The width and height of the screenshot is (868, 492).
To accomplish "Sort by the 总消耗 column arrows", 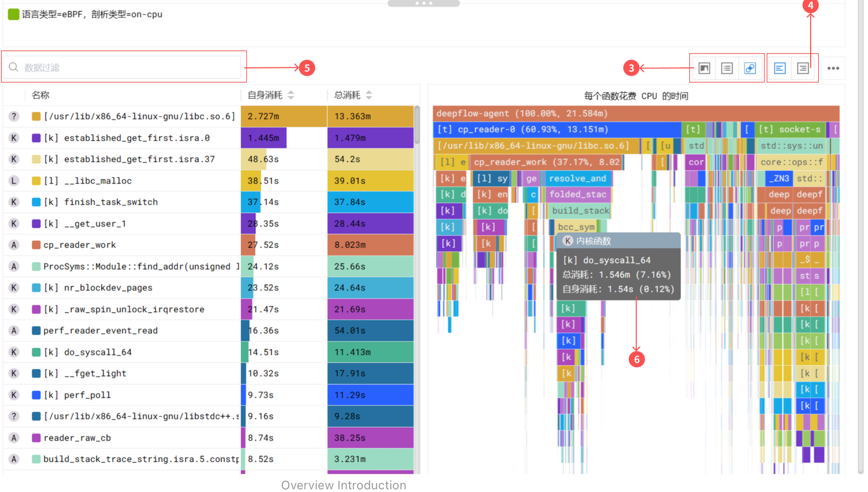I will [369, 95].
